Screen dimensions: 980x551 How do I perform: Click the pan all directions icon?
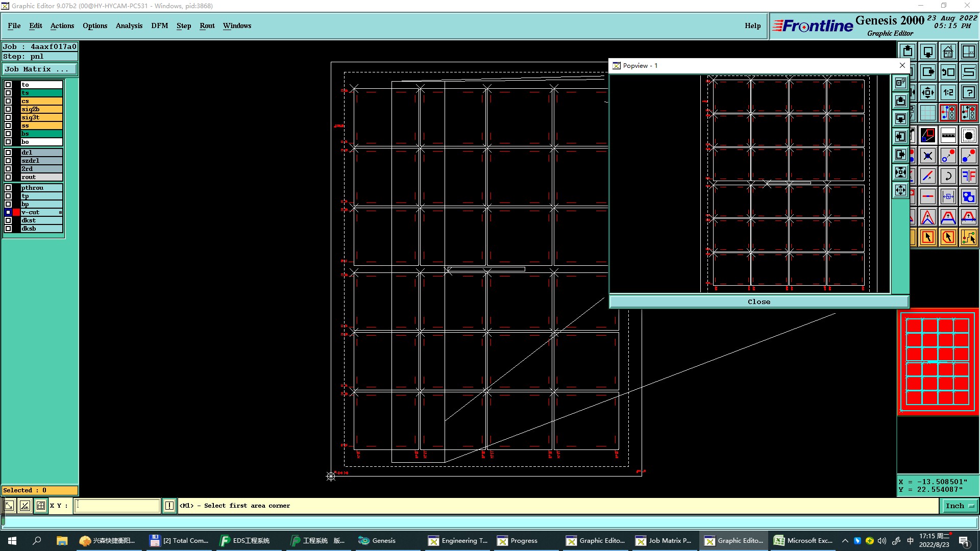pos(927,92)
